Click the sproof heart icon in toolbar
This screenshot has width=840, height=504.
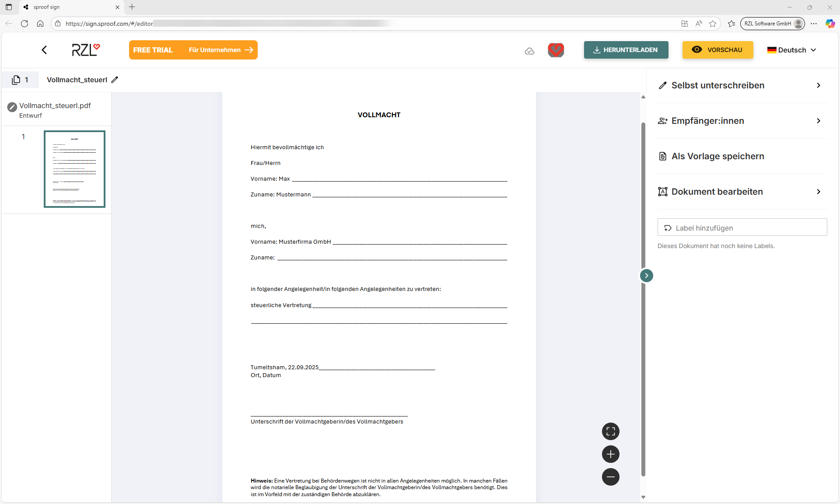pos(555,50)
